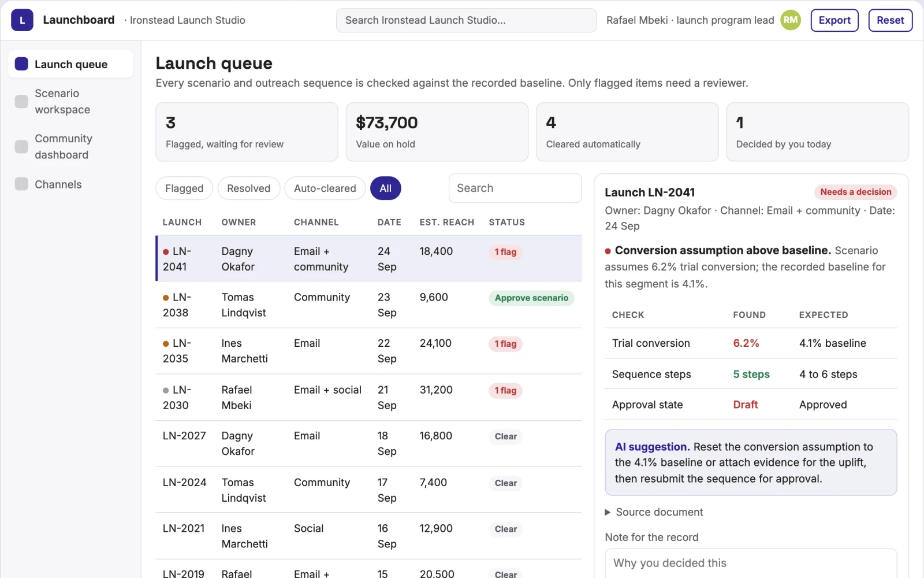Select the LN-2035 launch row
Screen dimensions: 924x578
pyautogui.click(x=369, y=351)
